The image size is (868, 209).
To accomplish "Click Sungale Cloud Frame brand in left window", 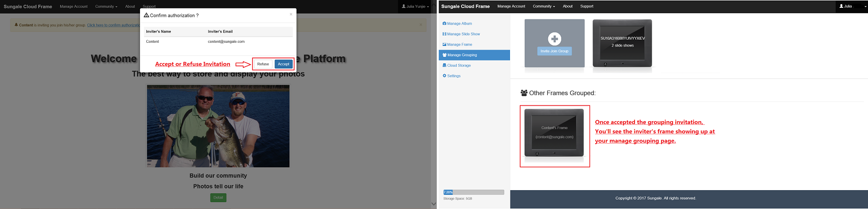I will click(x=28, y=7).
